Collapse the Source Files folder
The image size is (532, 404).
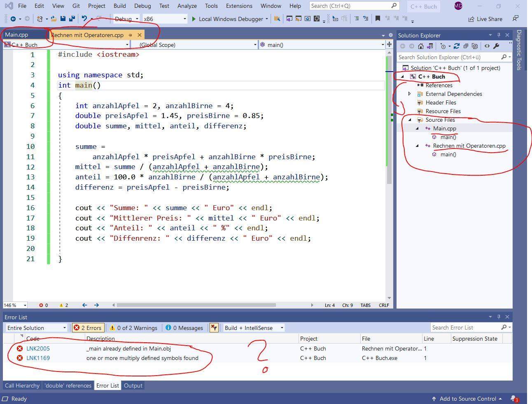[x=409, y=120]
